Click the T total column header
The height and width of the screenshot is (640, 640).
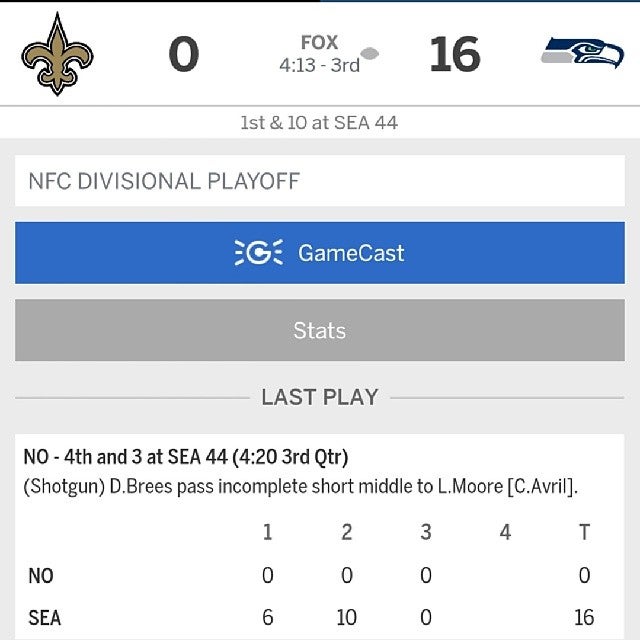584,532
